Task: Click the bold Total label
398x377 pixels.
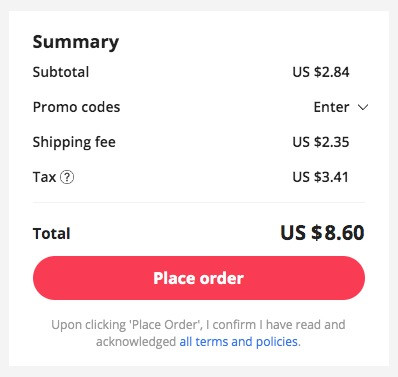Action: click(51, 234)
